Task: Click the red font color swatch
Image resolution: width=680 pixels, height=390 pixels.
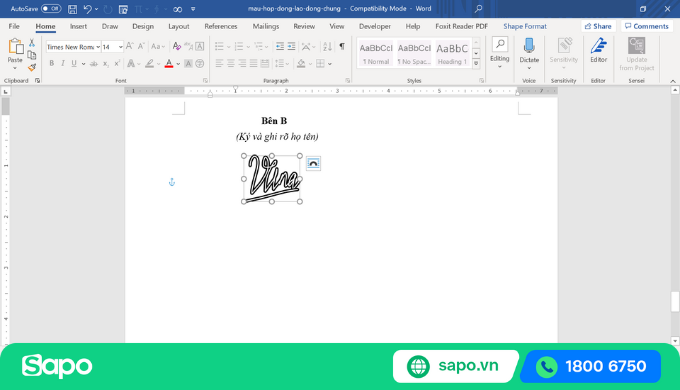Action: [x=169, y=64]
